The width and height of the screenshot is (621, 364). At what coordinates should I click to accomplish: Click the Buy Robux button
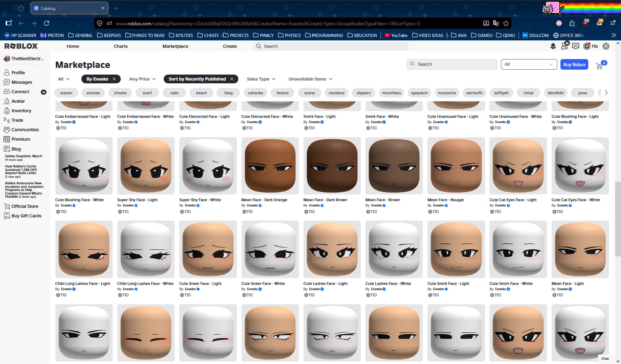coord(574,64)
